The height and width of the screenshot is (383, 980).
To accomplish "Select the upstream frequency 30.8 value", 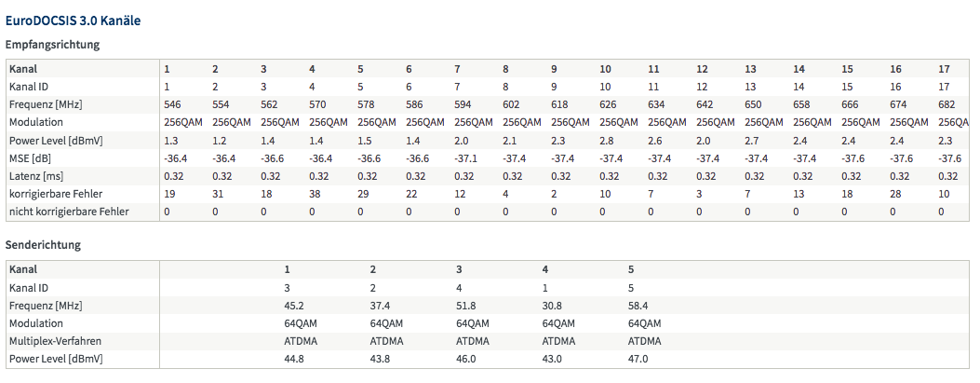I will coord(554,305).
